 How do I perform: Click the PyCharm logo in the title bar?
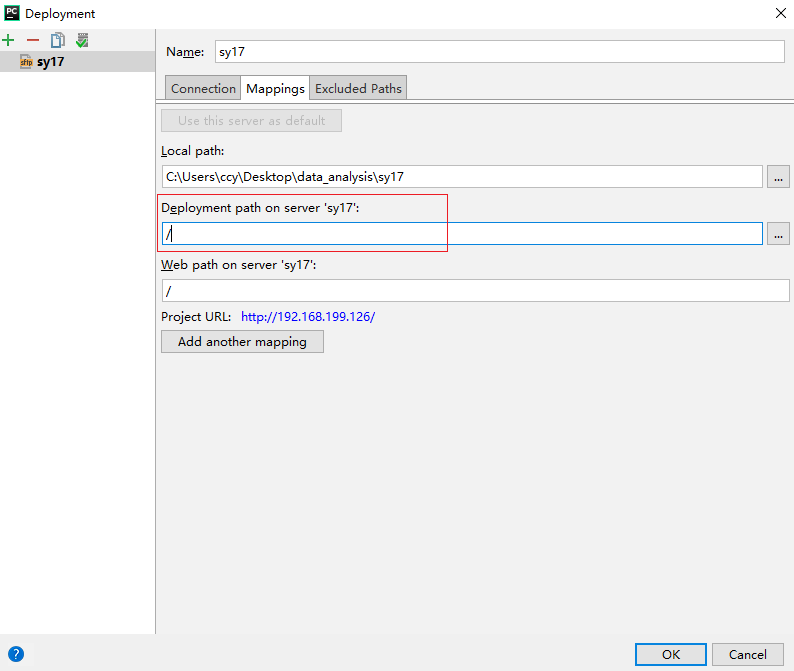point(12,13)
